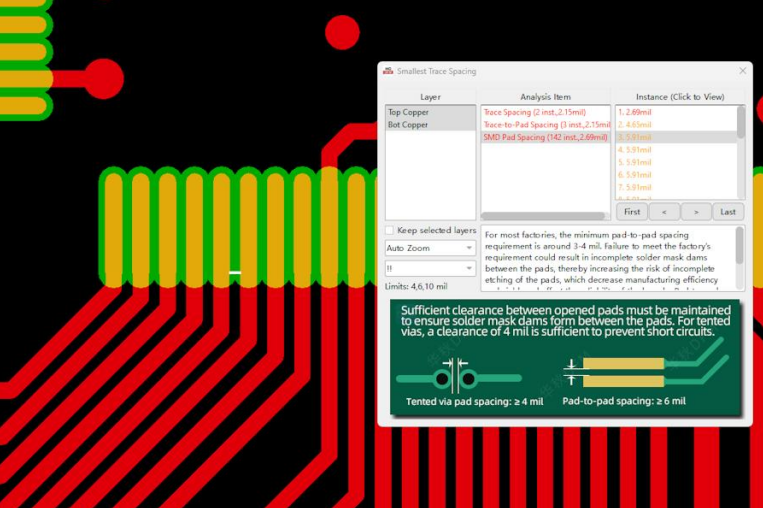Go to the next instance with the > button

tap(696, 212)
